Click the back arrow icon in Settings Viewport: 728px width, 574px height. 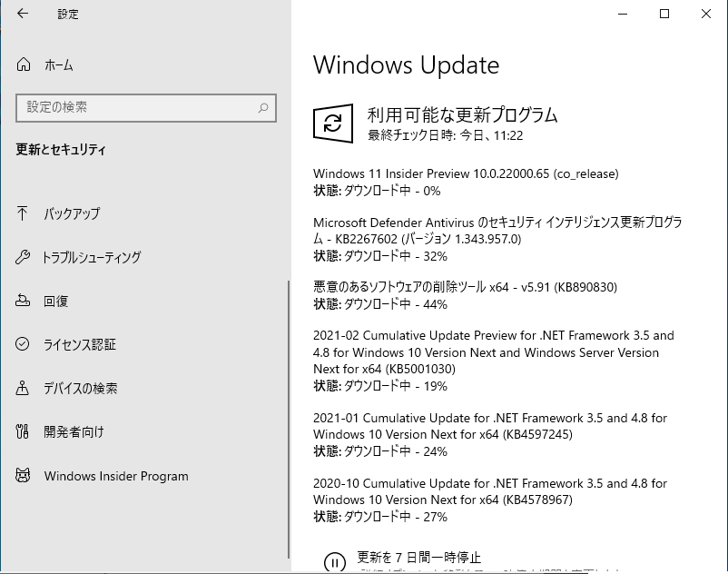[x=23, y=14]
